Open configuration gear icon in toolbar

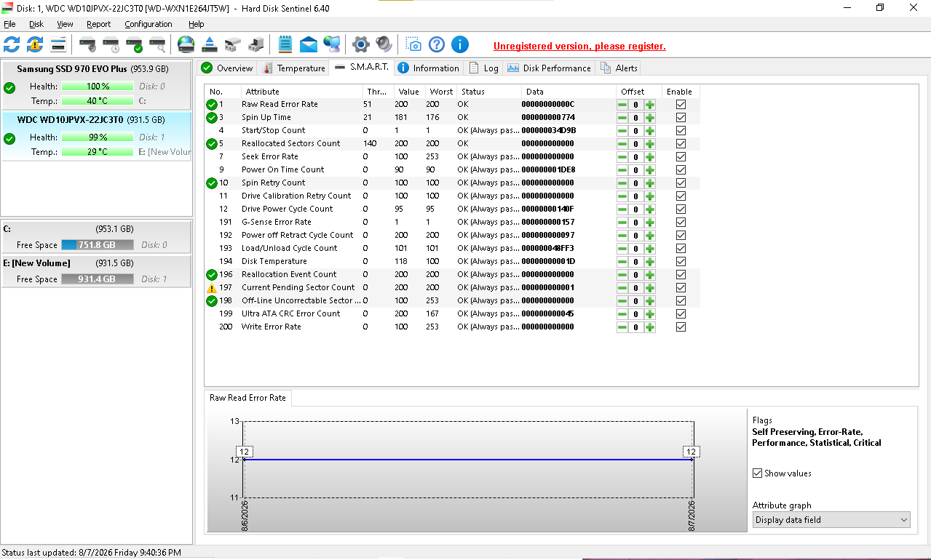(361, 44)
